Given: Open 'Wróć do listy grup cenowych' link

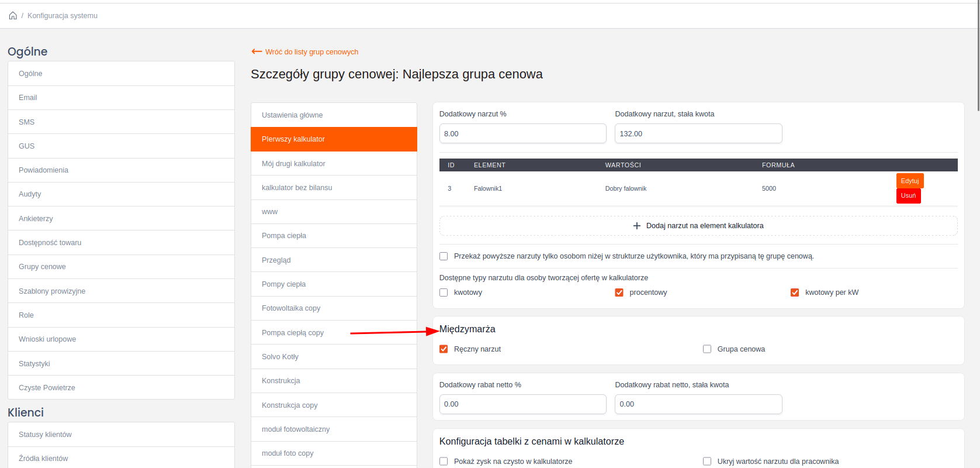Looking at the screenshot, I should pos(311,52).
